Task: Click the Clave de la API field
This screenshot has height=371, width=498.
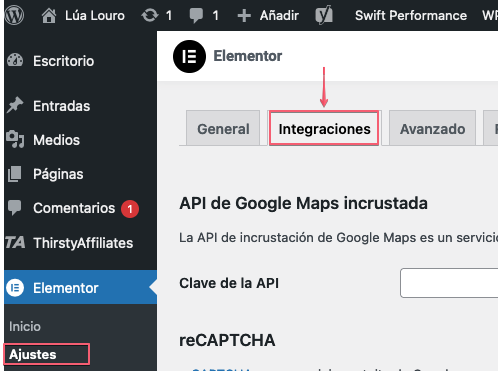Action: [x=449, y=283]
